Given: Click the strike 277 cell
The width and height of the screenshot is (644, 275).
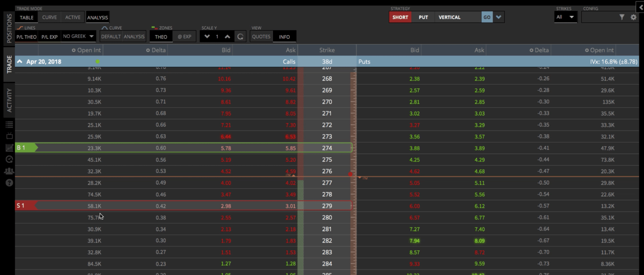Looking at the screenshot, I should pos(327,183).
